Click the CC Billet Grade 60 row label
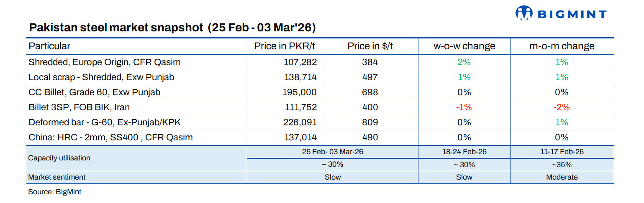644x203 pixels. [x=95, y=92]
